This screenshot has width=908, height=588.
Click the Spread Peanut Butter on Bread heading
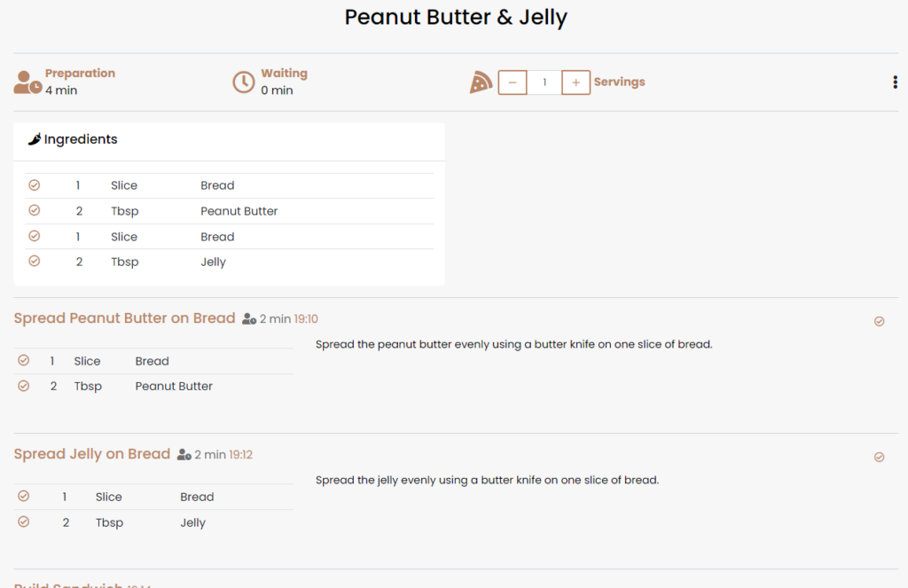click(x=124, y=318)
